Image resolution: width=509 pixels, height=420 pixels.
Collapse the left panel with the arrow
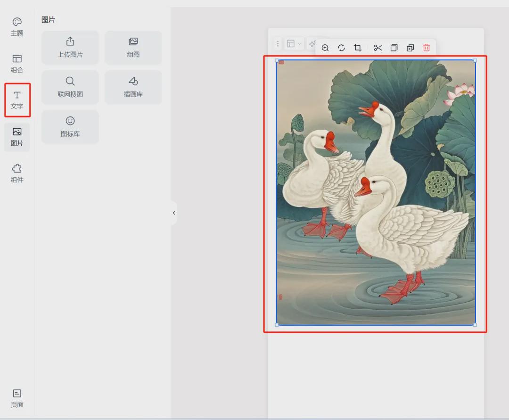[174, 213]
